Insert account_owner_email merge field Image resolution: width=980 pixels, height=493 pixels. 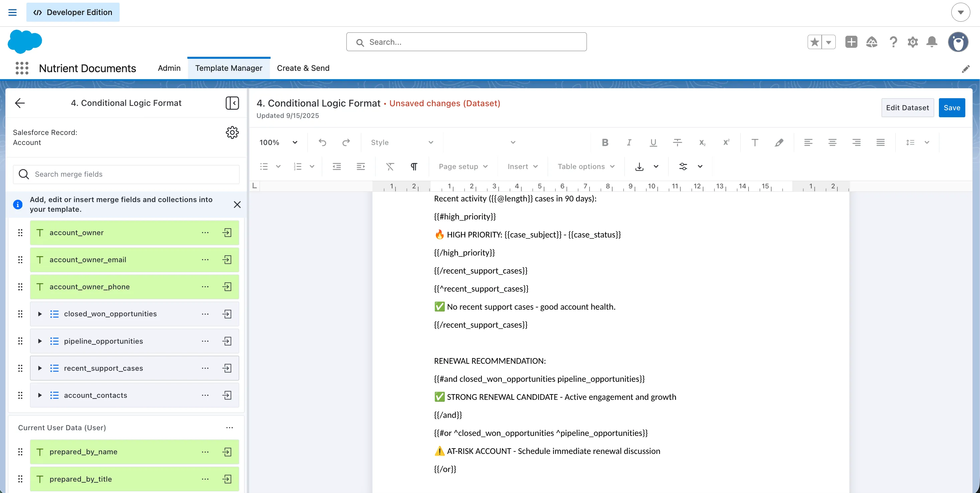coord(227,260)
